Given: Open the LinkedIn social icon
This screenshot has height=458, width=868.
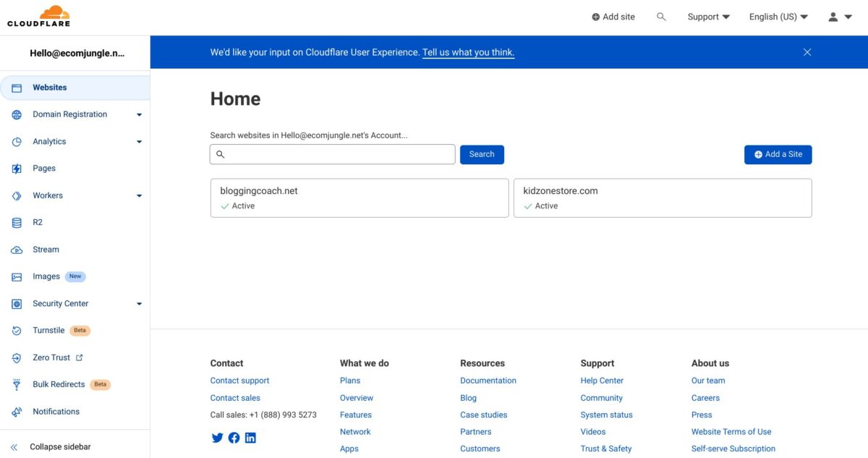Looking at the screenshot, I should 250,438.
